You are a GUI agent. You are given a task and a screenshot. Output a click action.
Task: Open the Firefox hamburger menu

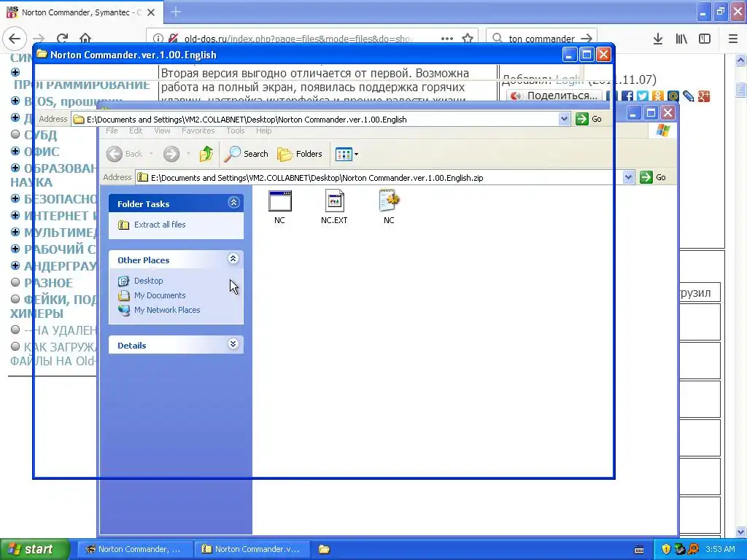(733, 38)
